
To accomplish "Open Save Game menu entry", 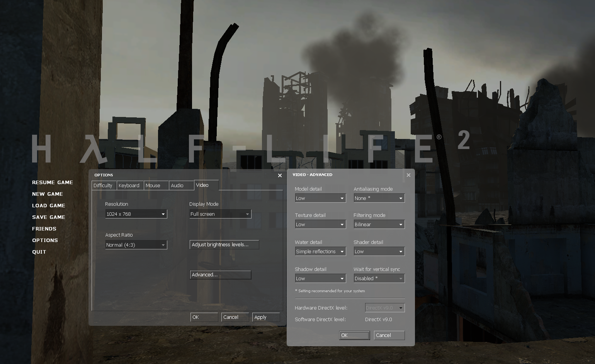I will coord(48,217).
